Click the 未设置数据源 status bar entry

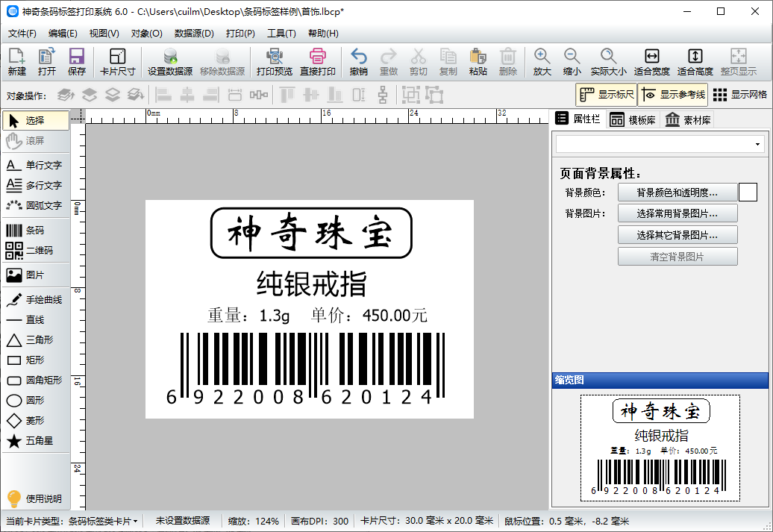pos(182,521)
